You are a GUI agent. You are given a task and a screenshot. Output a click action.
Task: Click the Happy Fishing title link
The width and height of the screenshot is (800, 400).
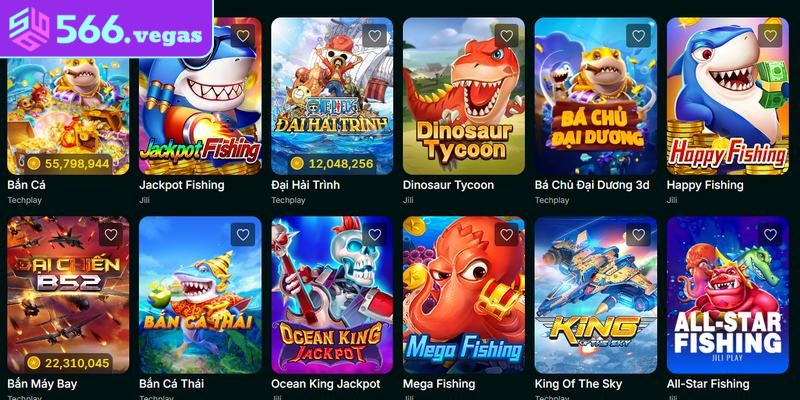coord(705,185)
